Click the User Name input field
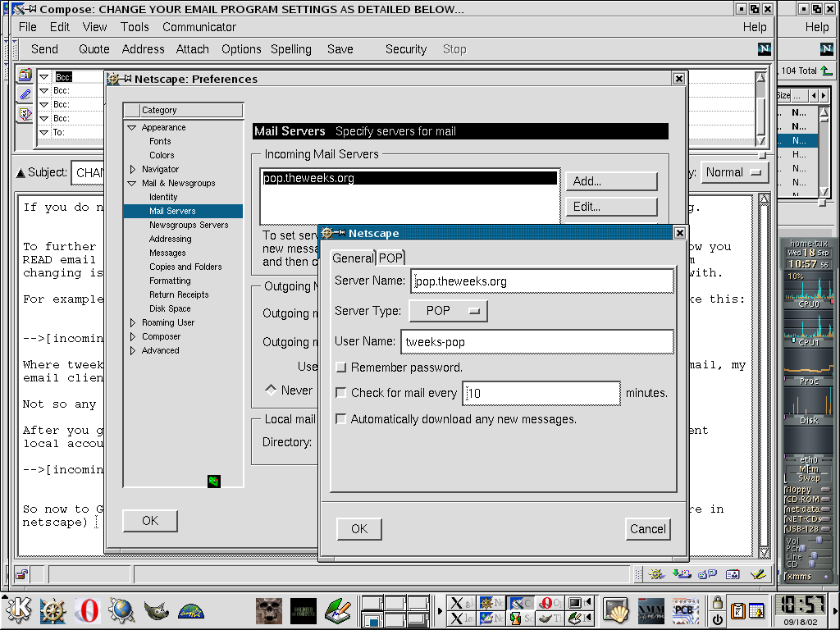Image resolution: width=840 pixels, height=630 pixels. 536,342
